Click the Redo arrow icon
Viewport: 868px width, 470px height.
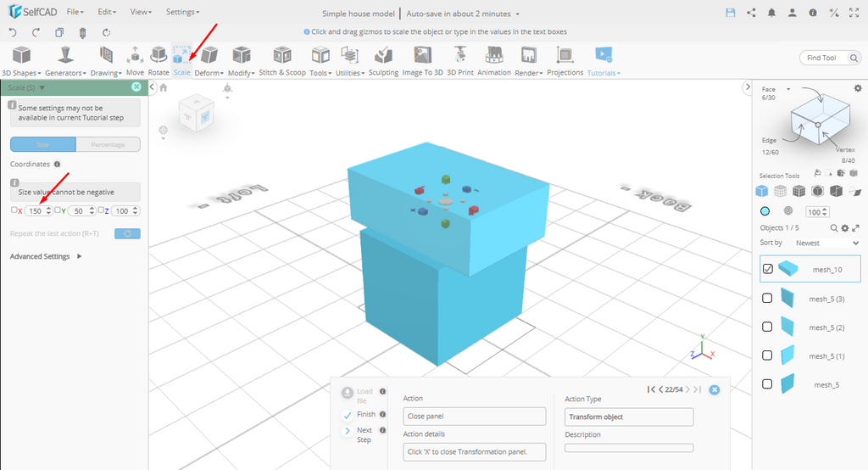pos(36,33)
